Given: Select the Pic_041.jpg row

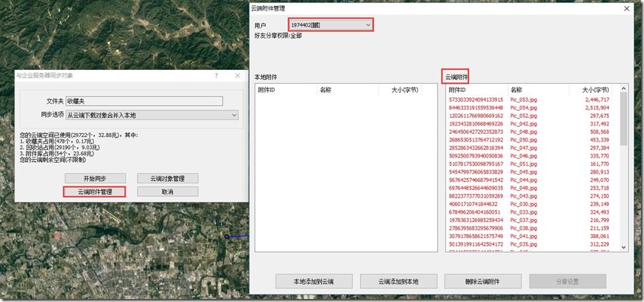Looking at the screenshot, I should [533, 236].
